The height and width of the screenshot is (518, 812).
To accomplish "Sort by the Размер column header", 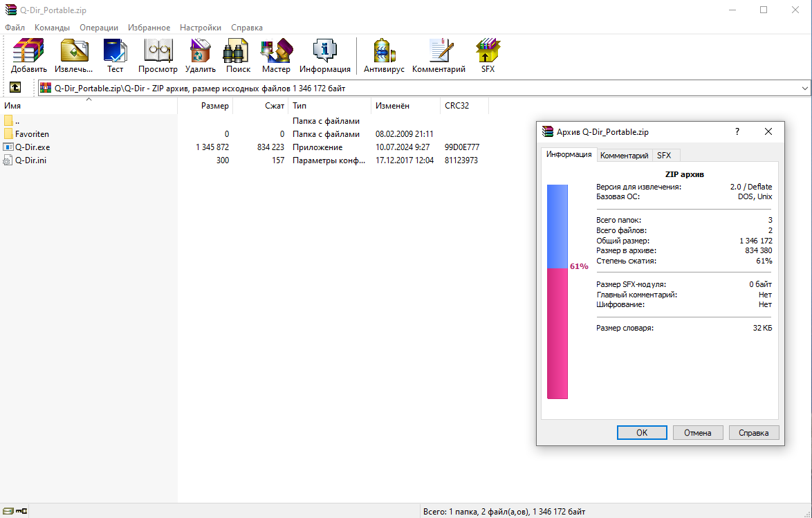I will click(x=205, y=106).
